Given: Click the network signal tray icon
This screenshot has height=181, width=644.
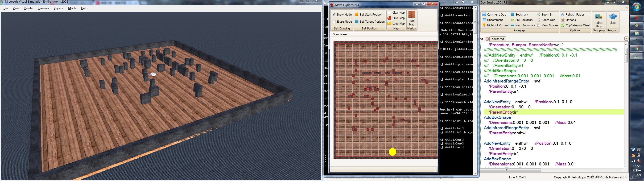Looking at the screenshot, I should click(x=633, y=161).
